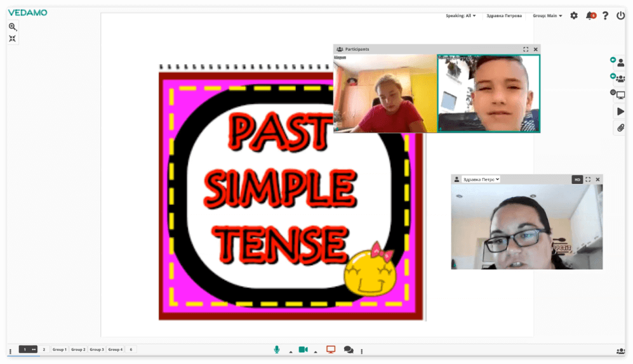Viewport: 633px width, 364px height.
Task: Expand the teacher video to fullscreen
Action: click(588, 179)
